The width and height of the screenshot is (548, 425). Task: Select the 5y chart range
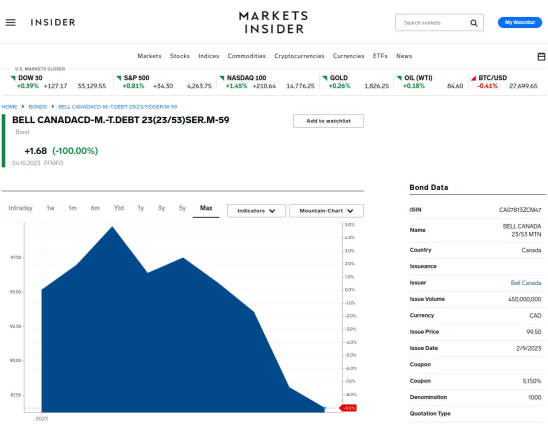click(x=182, y=208)
